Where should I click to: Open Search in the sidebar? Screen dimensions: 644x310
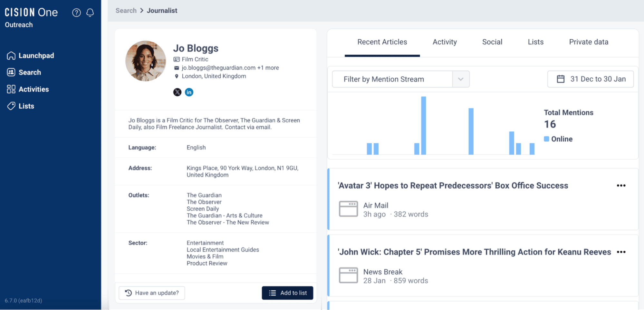pos(24,73)
